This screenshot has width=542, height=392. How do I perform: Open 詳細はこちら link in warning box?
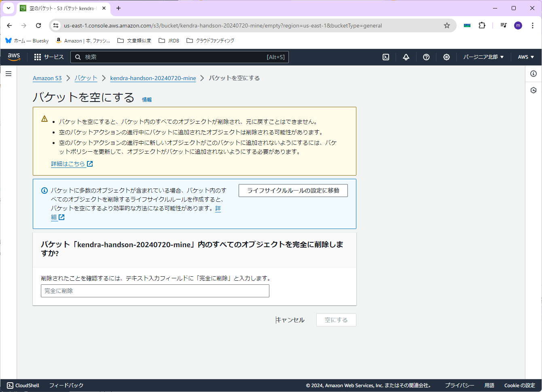(68, 164)
